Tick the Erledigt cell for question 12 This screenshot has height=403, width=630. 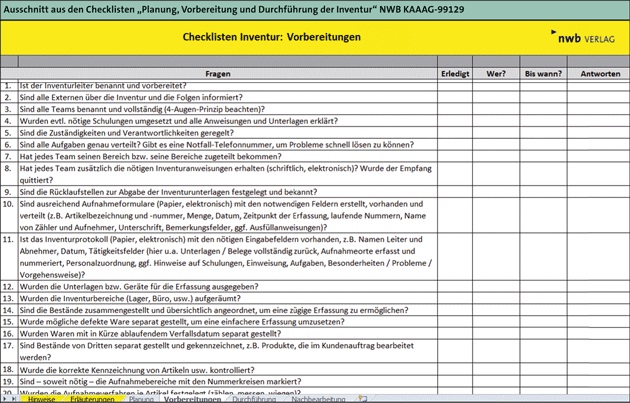(454, 286)
